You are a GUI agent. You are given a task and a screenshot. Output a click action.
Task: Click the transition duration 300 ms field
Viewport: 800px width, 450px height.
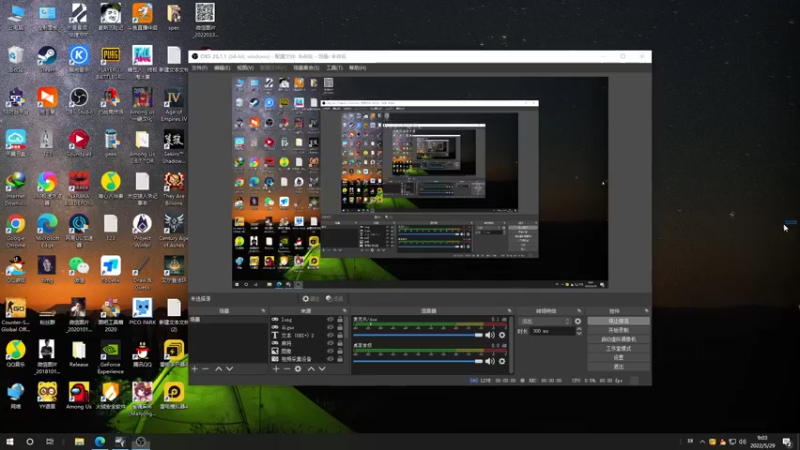pyautogui.click(x=553, y=331)
